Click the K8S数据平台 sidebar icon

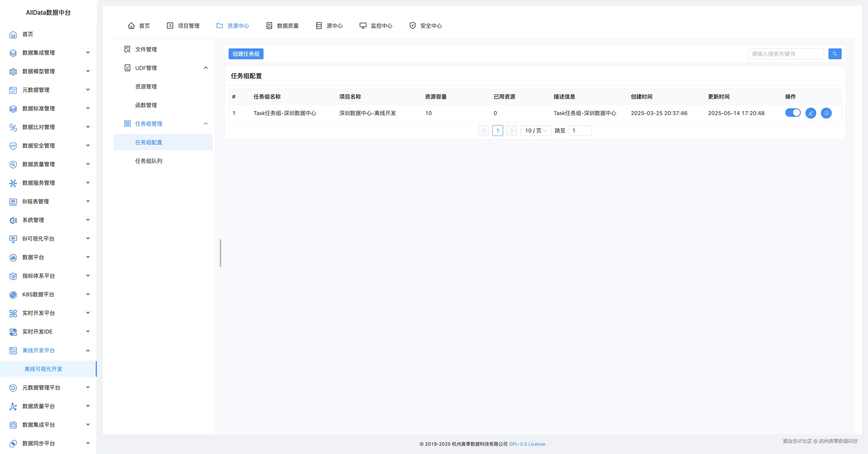[x=13, y=295]
